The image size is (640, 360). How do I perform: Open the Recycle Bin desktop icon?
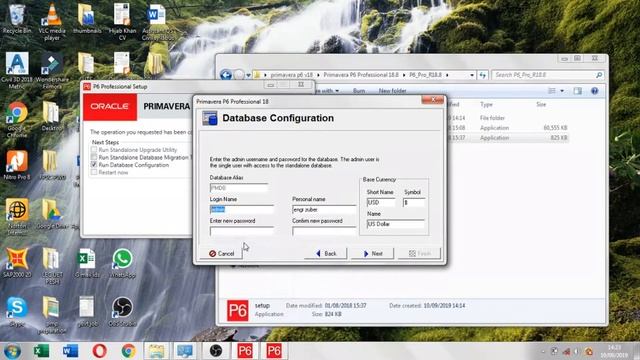(17, 19)
